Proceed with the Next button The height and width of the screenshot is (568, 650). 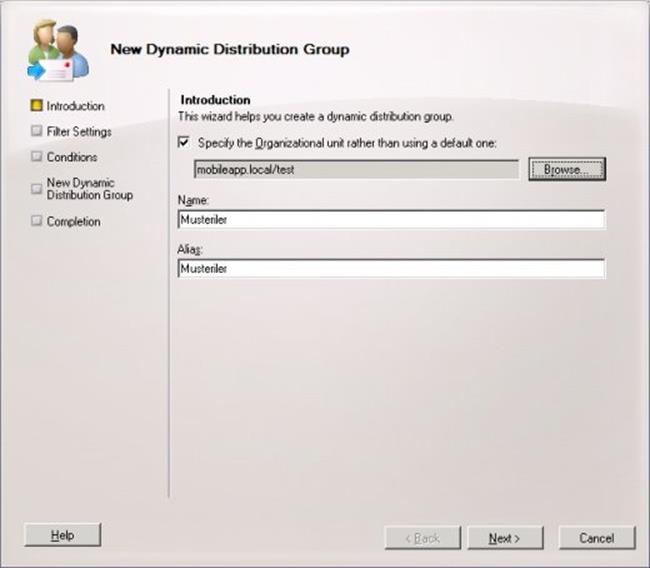(x=505, y=538)
